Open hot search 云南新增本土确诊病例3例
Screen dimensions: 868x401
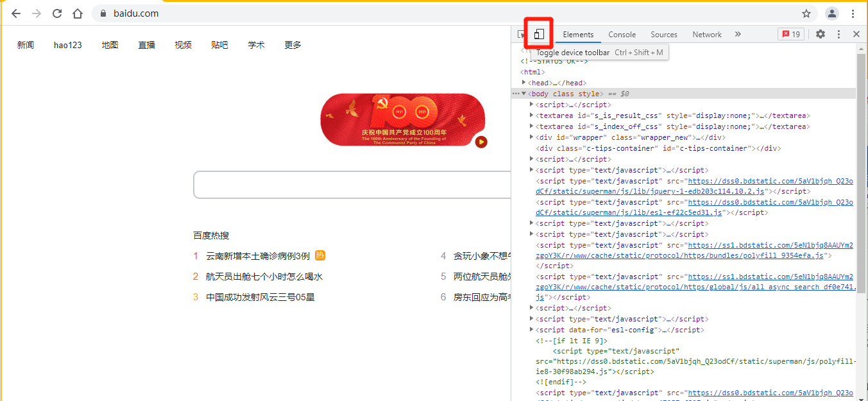[257, 256]
